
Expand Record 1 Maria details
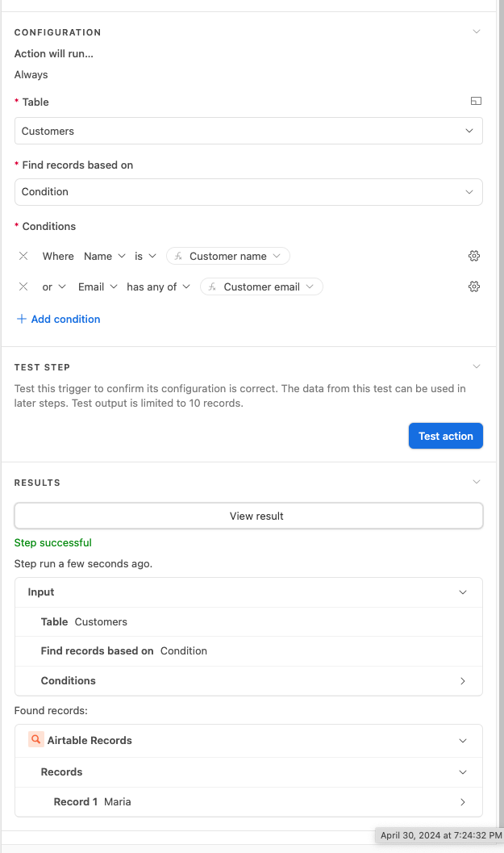click(x=248, y=802)
